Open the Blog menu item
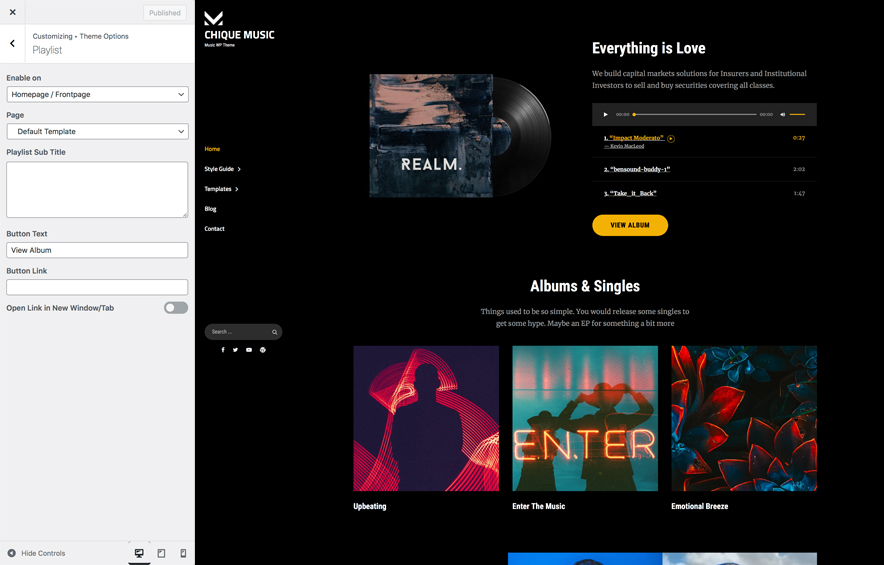The image size is (884, 565). tap(210, 209)
